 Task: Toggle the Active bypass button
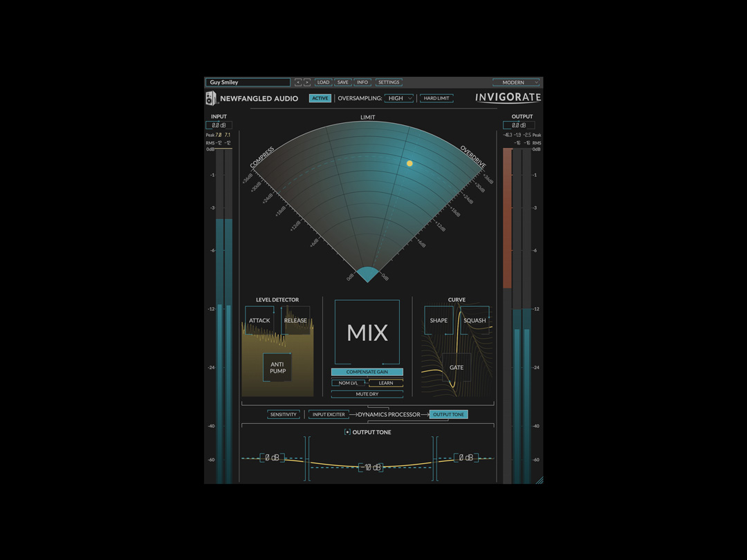[320, 98]
